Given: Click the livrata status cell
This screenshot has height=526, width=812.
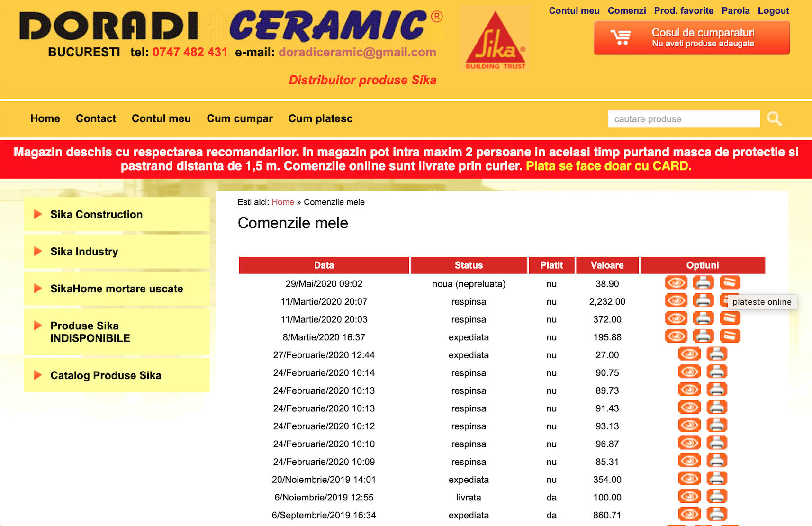Looking at the screenshot, I should (x=469, y=498).
